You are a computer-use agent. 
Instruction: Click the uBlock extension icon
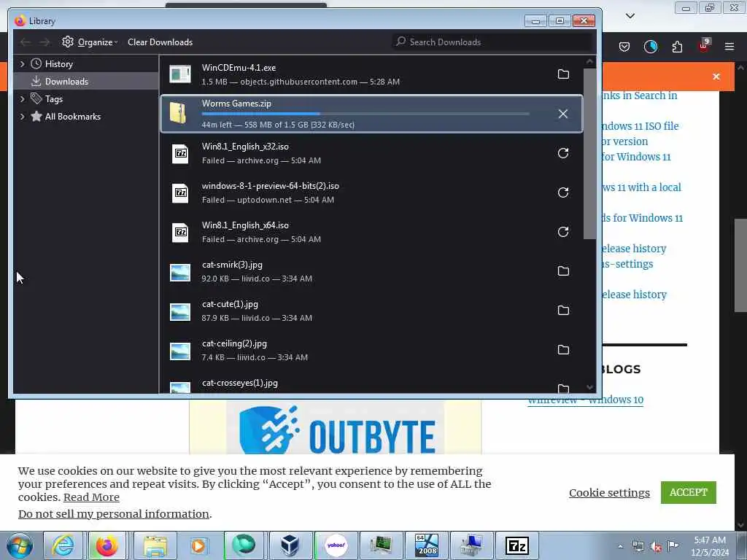(704, 46)
